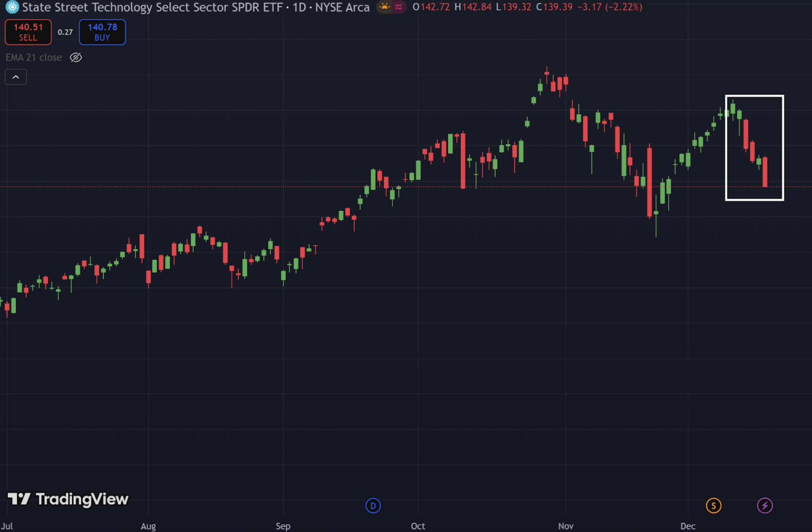The width and height of the screenshot is (812, 532).
Task: Collapse the legend with the up chevron
Action: [16, 77]
